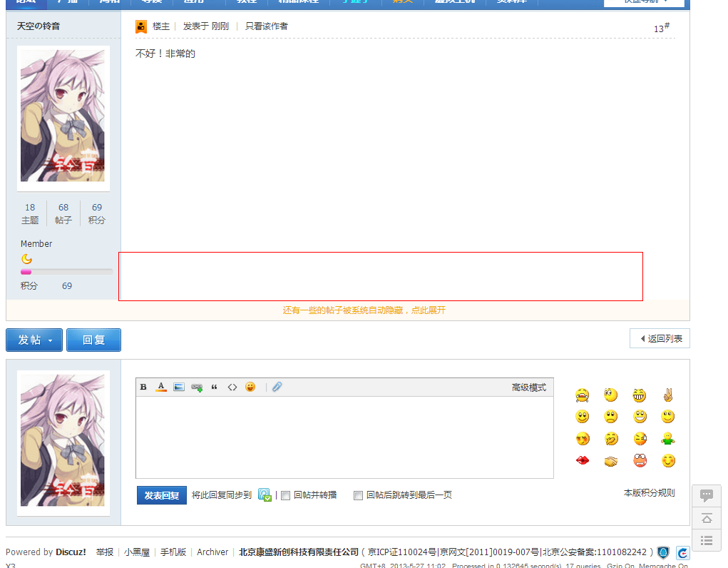Open the 手机版 footer link
Viewport: 728px width, 568px height.
click(x=173, y=552)
